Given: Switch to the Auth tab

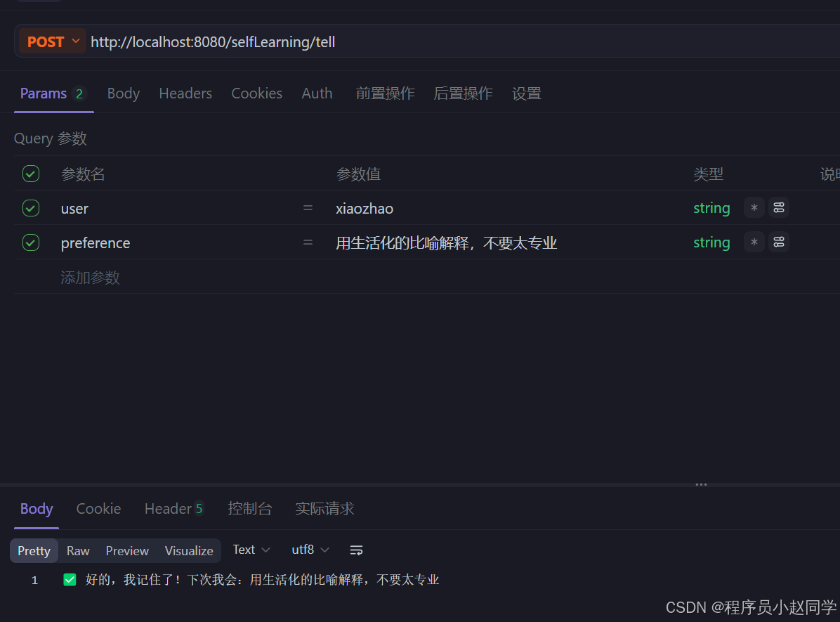Looking at the screenshot, I should [317, 93].
